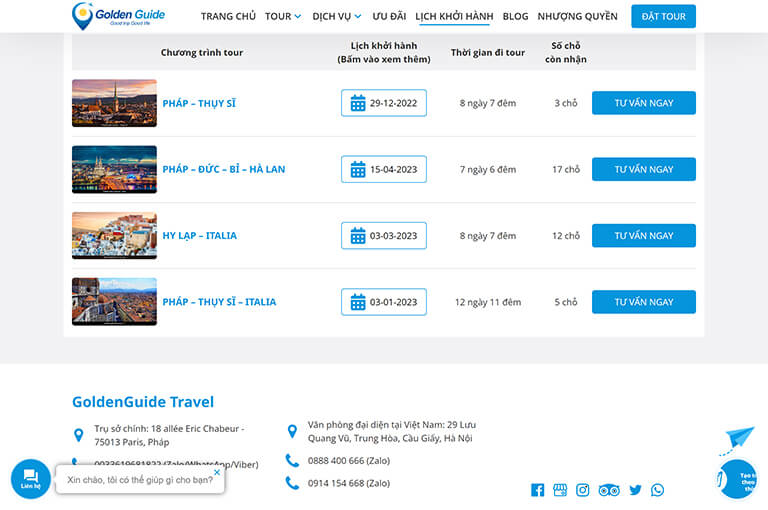Click the Pháp – Thụy Sĩ – Italia thumbnail
The height and width of the screenshot is (510, 768).
coord(115,302)
